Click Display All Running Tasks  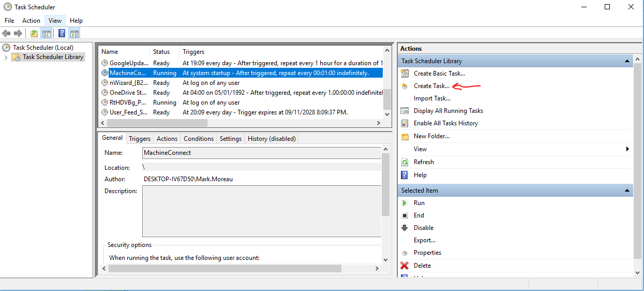(x=448, y=111)
